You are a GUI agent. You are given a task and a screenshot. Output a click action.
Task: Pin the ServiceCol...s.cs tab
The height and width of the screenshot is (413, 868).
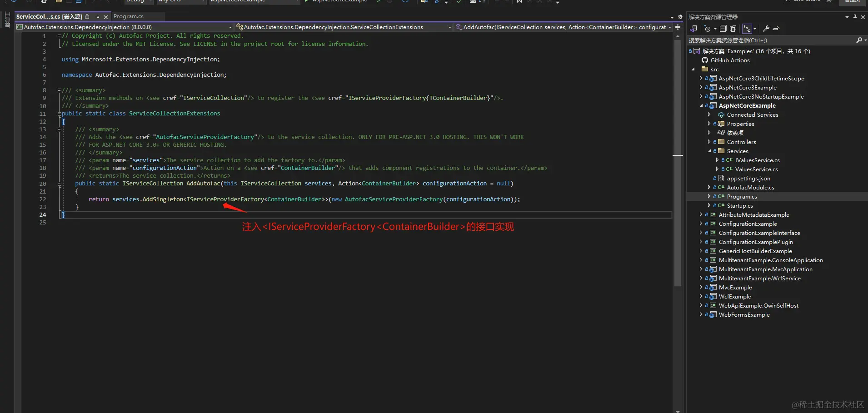(x=97, y=17)
